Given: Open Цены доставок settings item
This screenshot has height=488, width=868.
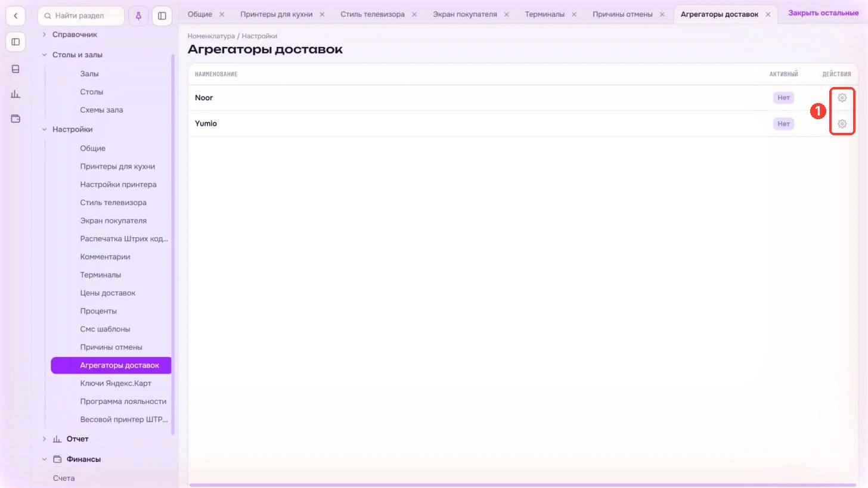Looking at the screenshot, I should click(x=108, y=293).
